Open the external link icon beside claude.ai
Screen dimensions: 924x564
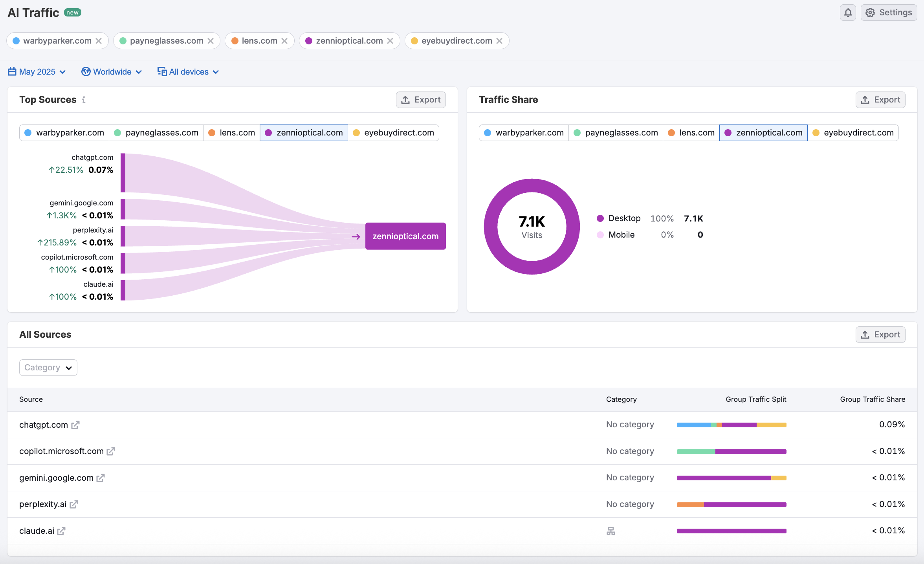(x=61, y=531)
